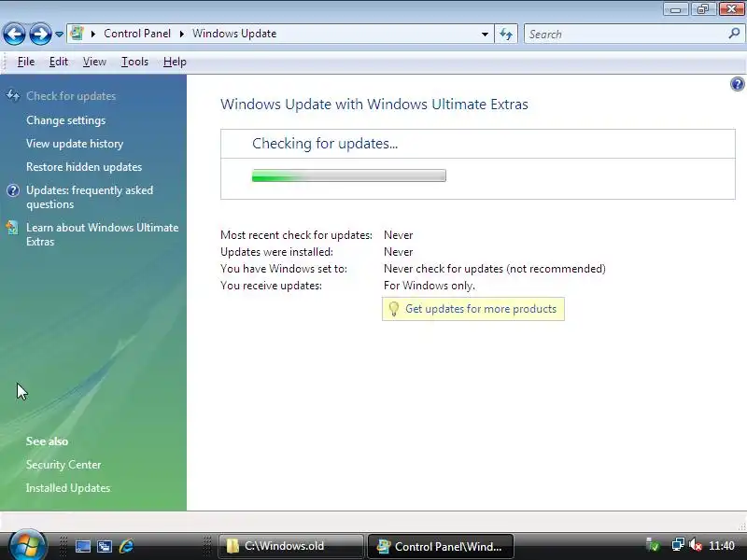Image resolution: width=747 pixels, height=560 pixels.
Task: Click the magnifier search icon
Action: click(734, 34)
